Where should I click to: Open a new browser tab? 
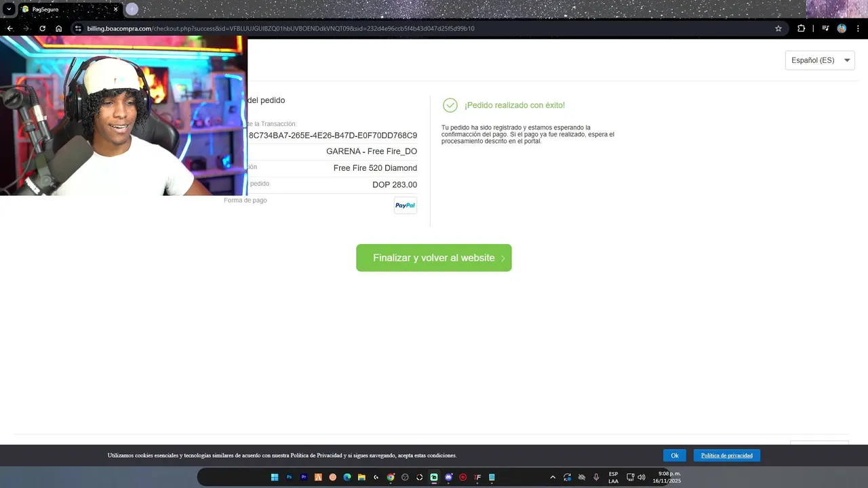pyautogui.click(x=132, y=9)
